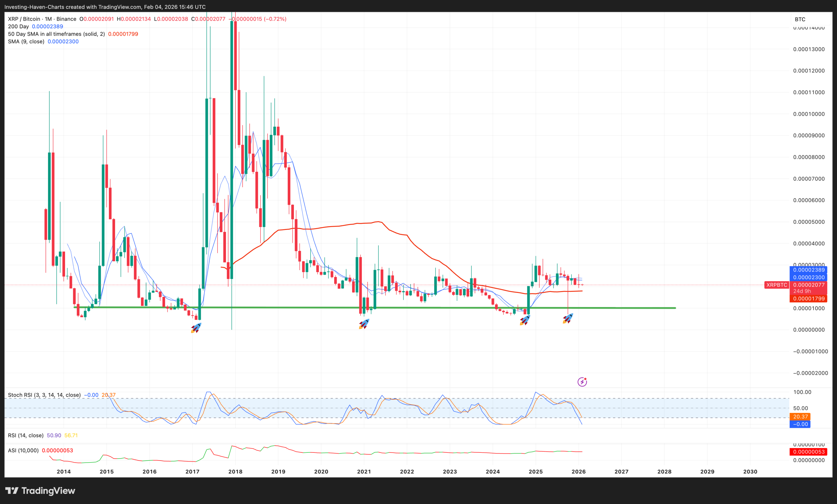Click the orange 20.37 Stoch RSI value badge

pyautogui.click(x=800, y=416)
